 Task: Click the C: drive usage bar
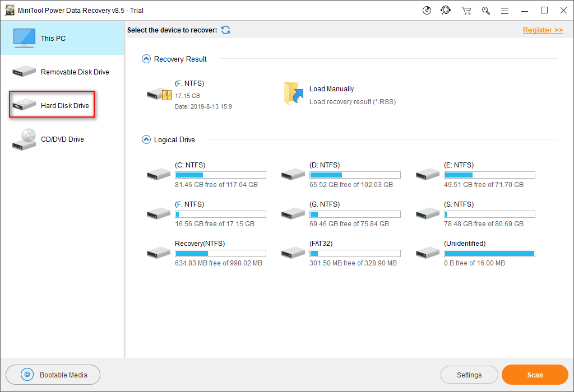220,175
